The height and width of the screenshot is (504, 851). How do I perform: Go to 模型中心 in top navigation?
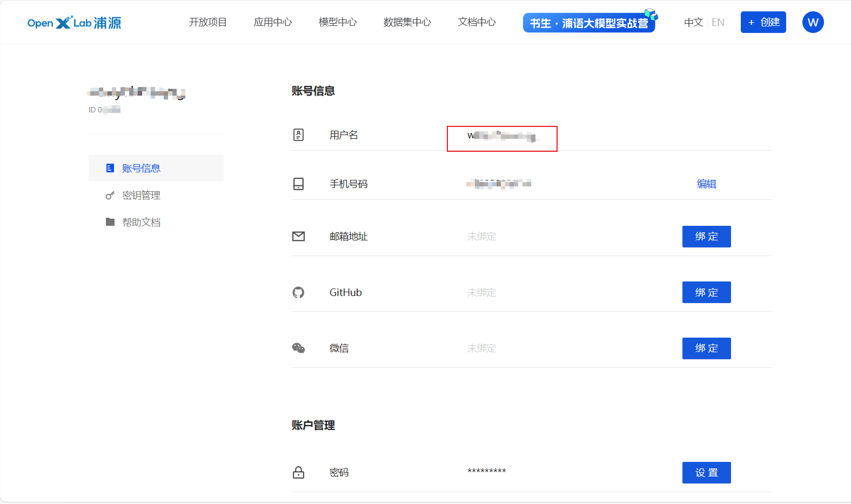point(338,22)
